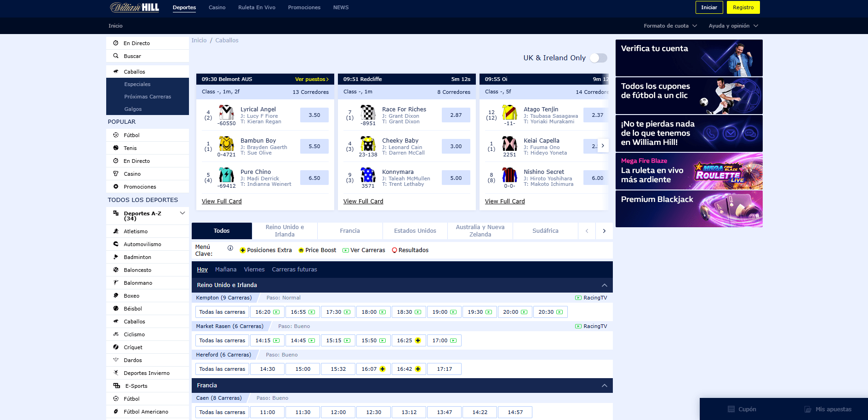Open Balonmano icon in sports list
The height and width of the screenshot is (420, 868).
(x=116, y=282)
